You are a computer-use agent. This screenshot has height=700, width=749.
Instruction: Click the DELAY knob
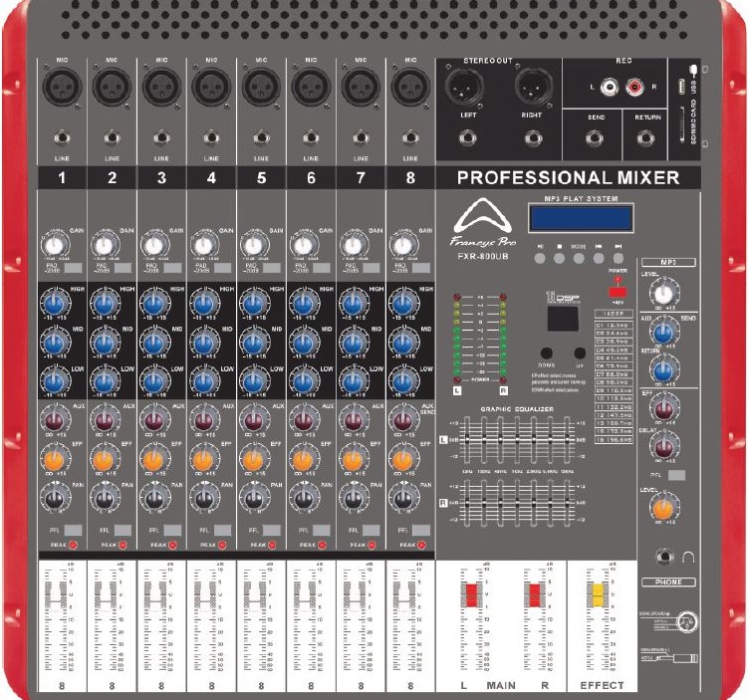coord(664,447)
